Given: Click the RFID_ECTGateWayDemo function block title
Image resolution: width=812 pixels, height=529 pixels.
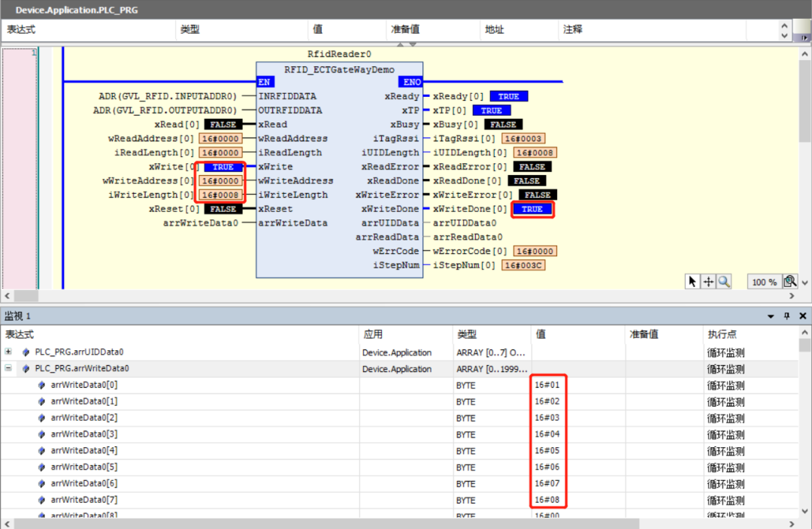Looking at the screenshot, I should pos(339,70).
